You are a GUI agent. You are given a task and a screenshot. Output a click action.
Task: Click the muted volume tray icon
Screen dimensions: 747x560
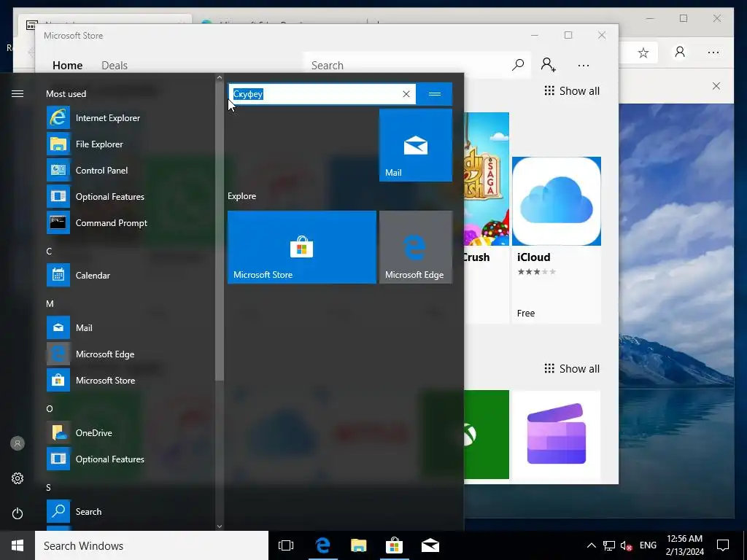click(x=626, y=545)
